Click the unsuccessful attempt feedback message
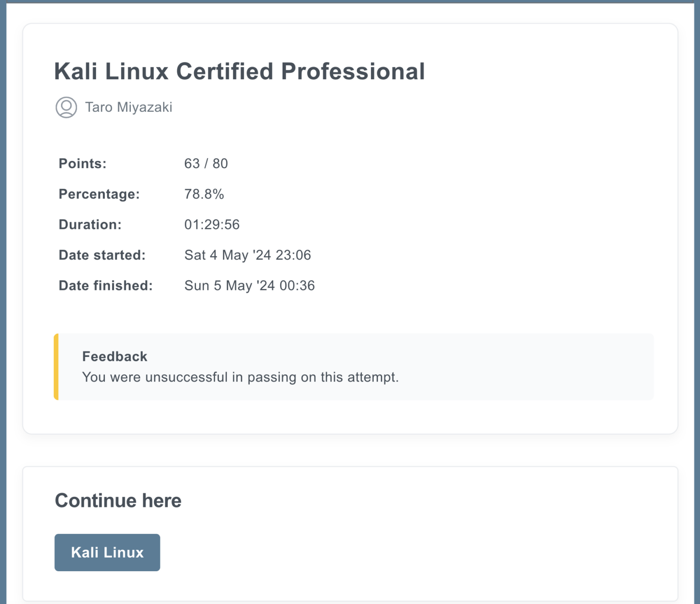This screenshot has width=700, height=604. pyautogui.click(x=240, y=377)
